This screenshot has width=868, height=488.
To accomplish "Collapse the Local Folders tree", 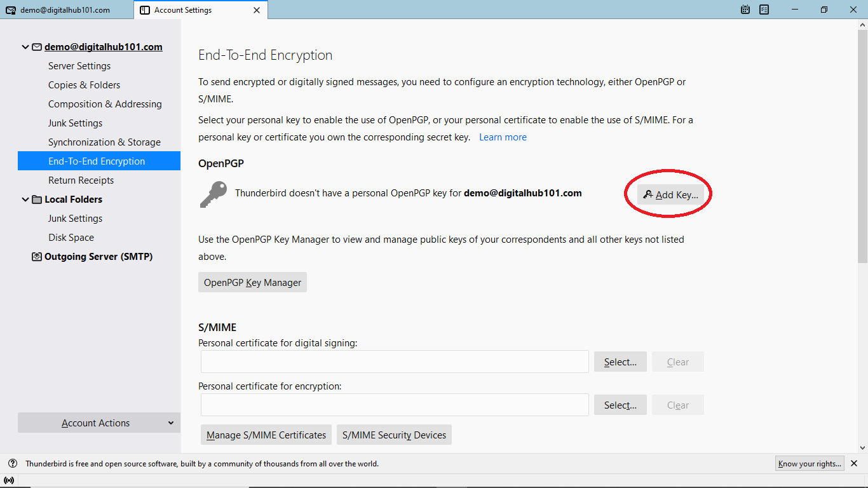I will click(25, 200).
